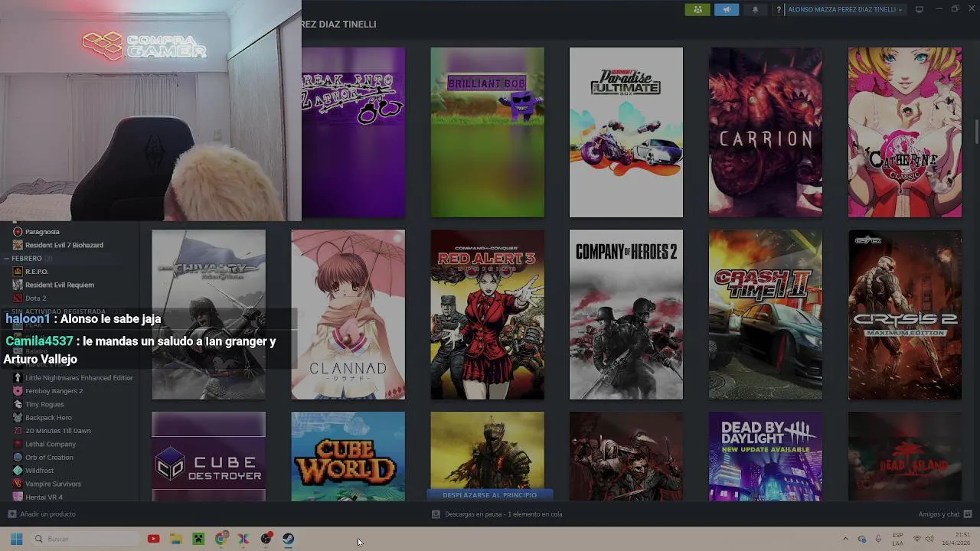Image resolution: width=980 pixels, height=551 pixels.
Task: Open the blue announcements megaphone icon
Action: (x=727, y=10)
